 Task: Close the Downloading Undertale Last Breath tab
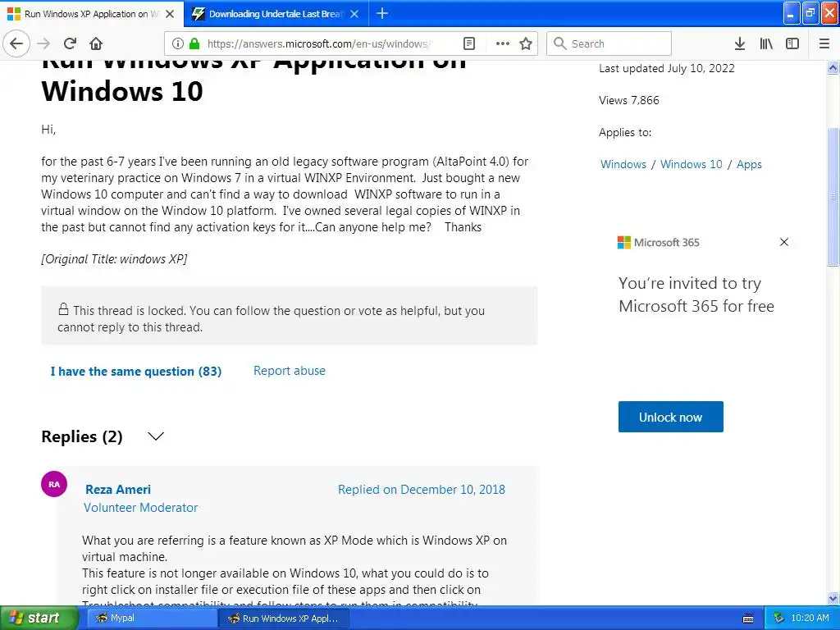click(354, 14)
